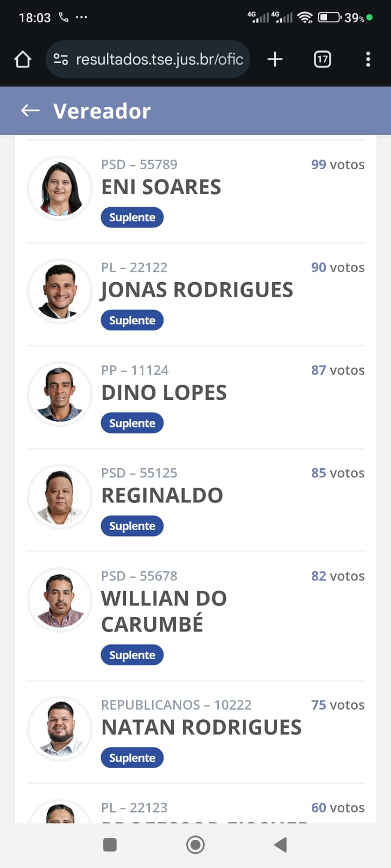Tap WILLIAN DO CARUMBÉ candidate photo
Image resolution: width=391 pixels, height=868 pixels.
tap(60, 599)
